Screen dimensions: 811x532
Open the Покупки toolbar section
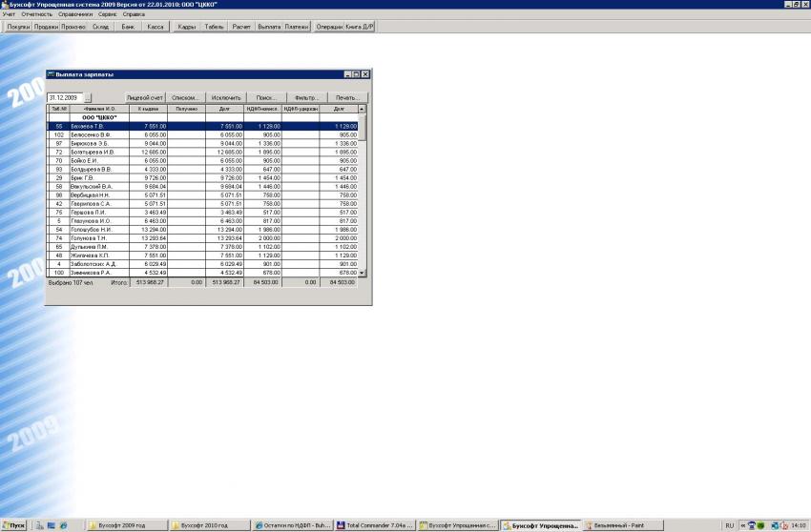(x=17, y=27)
